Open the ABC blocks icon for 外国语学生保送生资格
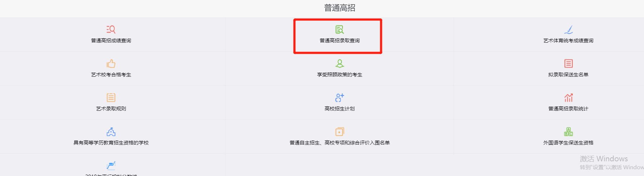Screen dimensions: 644x176 568,132
